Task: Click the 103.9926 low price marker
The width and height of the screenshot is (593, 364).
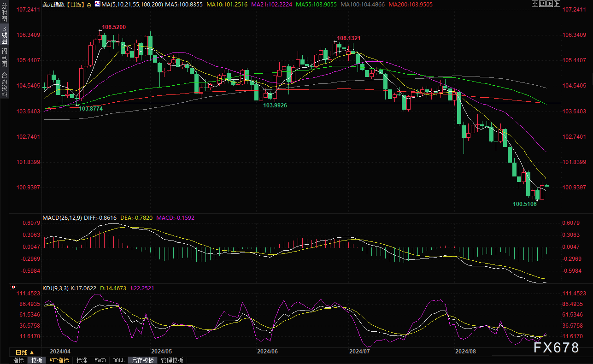Action: [x=275, y=106]
